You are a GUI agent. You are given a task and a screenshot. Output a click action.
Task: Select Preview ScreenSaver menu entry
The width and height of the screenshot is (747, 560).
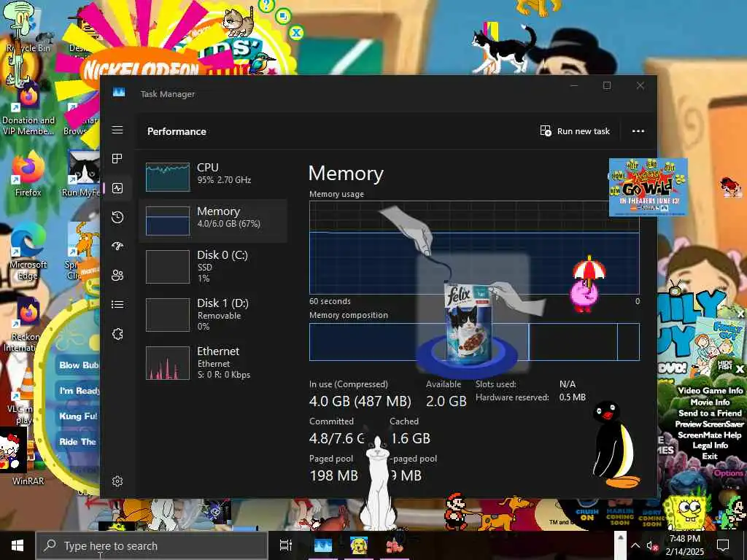pyautogui.click(x=709, y=424)
